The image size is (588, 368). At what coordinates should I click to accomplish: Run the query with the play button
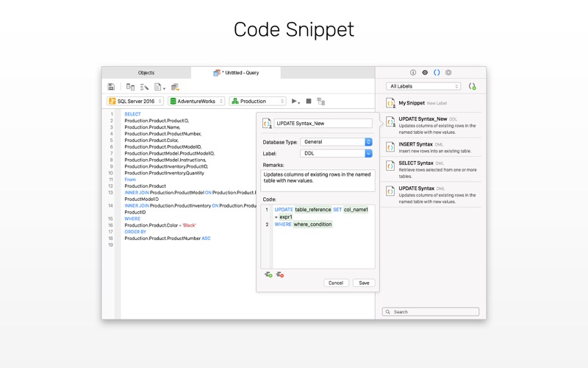coord(295,101)
